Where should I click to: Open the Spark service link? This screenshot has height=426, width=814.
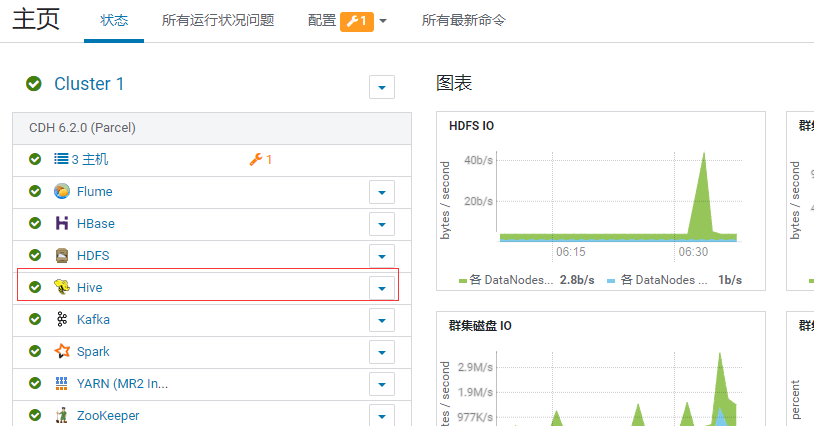93,352
